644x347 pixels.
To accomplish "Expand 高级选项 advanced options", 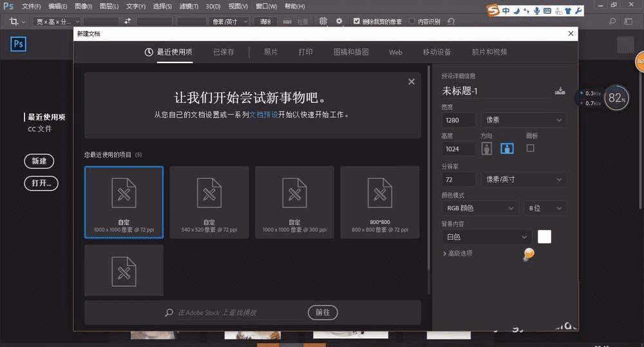I will point(457,254).
